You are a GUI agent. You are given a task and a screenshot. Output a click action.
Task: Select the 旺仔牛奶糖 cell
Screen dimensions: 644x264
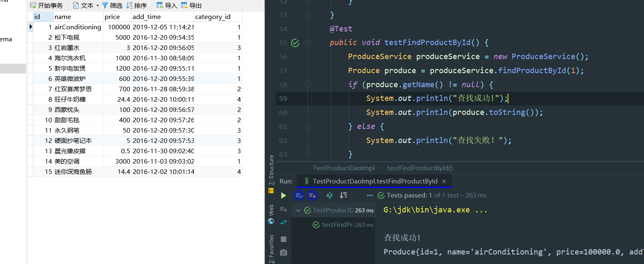coord(79,99)
